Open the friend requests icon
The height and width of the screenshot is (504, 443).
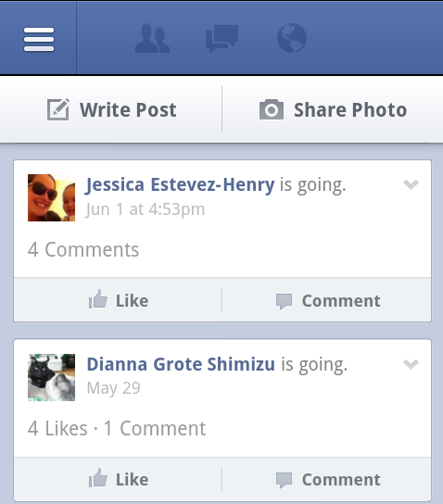tap(152, 38)
